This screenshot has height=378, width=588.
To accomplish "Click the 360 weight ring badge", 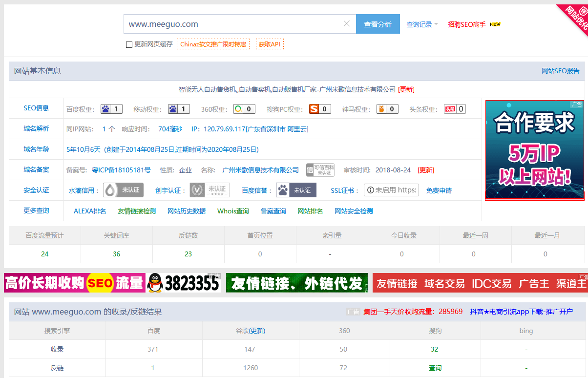I will click(x=244, y=109).
